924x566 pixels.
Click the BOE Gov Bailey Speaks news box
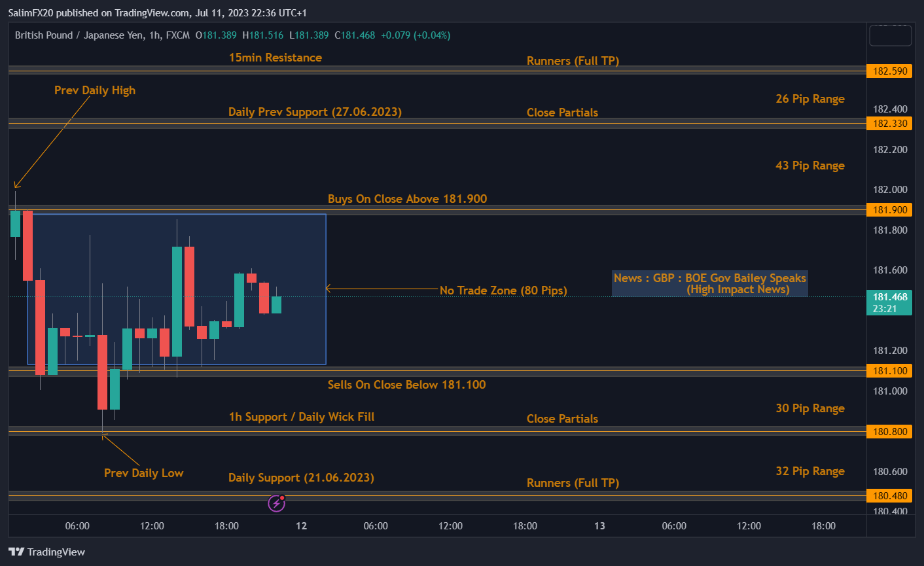point(710,284)
